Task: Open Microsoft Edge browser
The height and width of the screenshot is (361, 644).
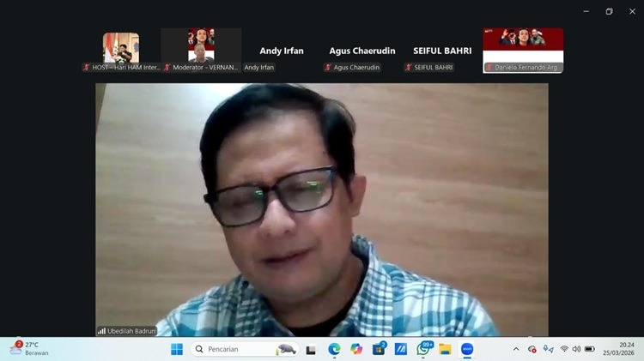Action: [334, 349]
